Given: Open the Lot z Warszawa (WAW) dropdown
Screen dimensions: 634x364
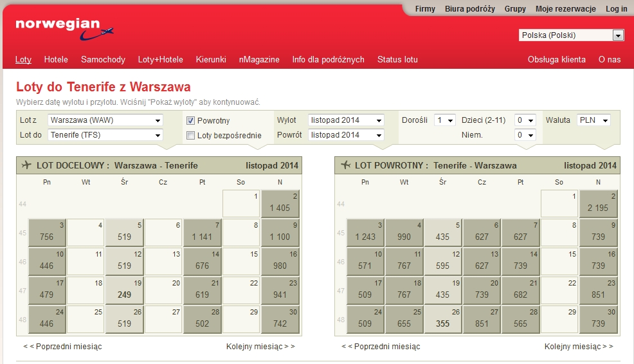Looking at the screenshot, I should pos(105,120).
